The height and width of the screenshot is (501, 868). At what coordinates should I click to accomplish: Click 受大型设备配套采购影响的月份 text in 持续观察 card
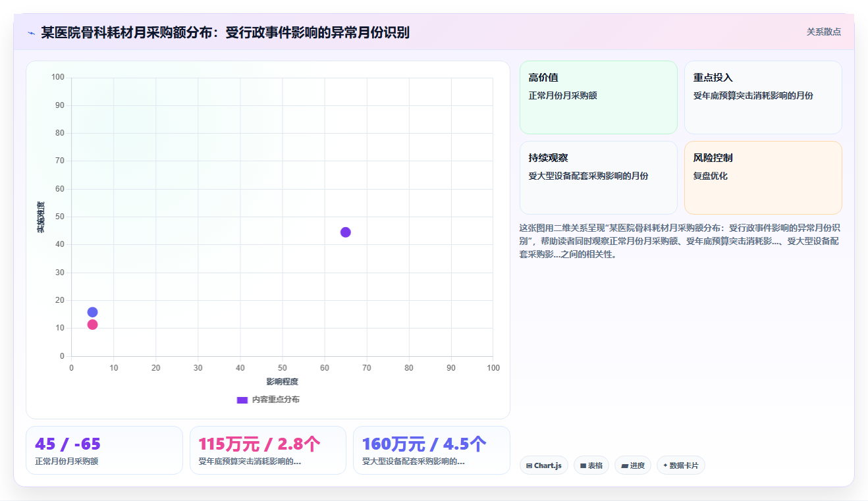click(589, 176)
